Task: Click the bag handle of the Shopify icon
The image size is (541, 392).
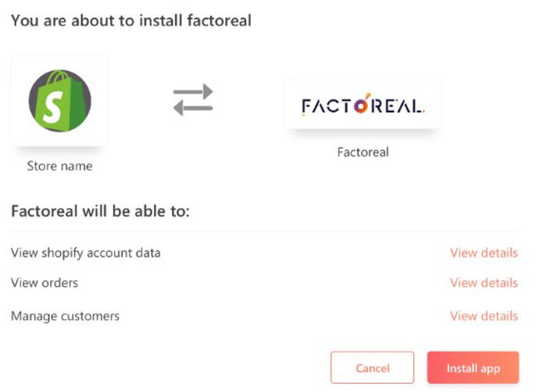Action: (x=59, y=77)
